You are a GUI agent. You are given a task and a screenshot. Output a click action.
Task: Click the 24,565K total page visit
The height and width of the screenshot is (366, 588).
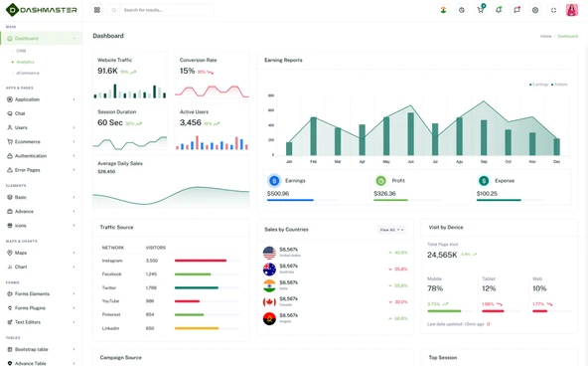pos(442,256)
